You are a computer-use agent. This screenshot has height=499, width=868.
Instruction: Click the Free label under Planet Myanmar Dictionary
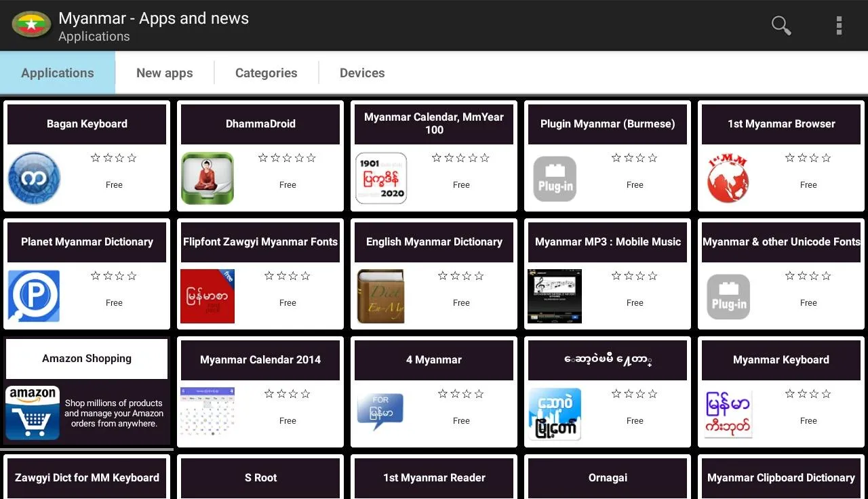[x=114, y=303]
